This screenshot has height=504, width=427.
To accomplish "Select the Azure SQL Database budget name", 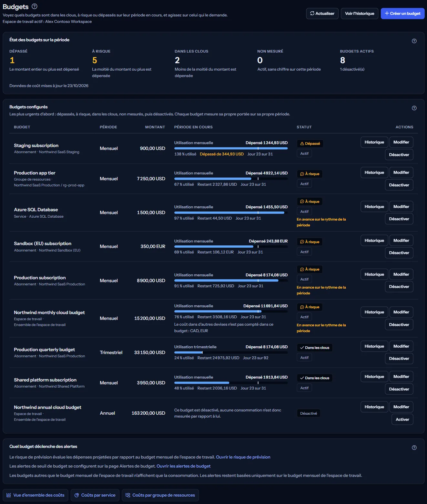I will (x=36, y=210).
